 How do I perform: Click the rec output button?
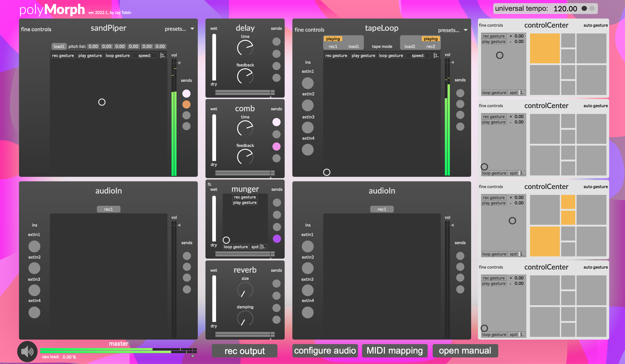[x=245, y=351]
